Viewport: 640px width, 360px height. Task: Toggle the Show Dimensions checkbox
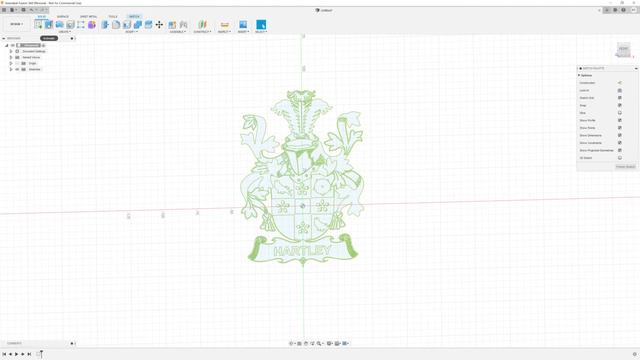coord(620,135)
